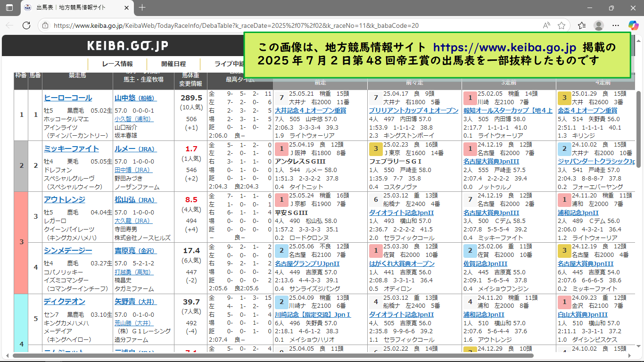Open trainer link 田中博（JRA）
The height and width of the screenshot is (362, 644).
pyautogui.click(x=134, y=170)
